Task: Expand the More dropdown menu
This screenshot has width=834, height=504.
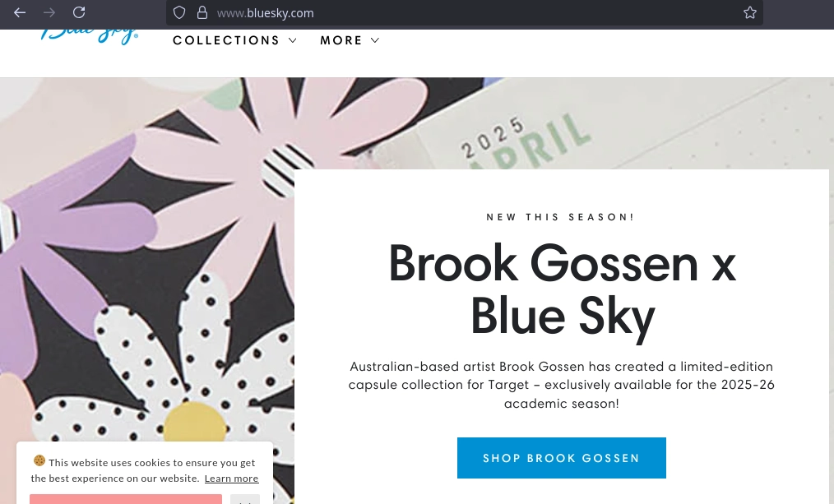Action: pos(350,40)
